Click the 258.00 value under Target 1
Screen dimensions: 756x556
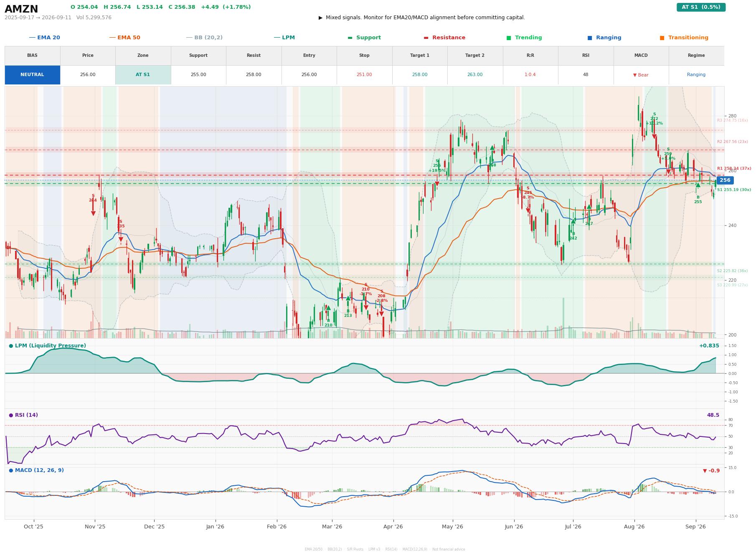pyautogui.click(x=420, y=75)
